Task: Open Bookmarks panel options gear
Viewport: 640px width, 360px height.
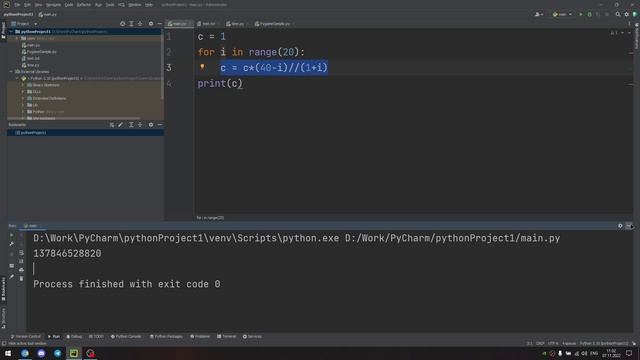Action: tap(151, 125)
